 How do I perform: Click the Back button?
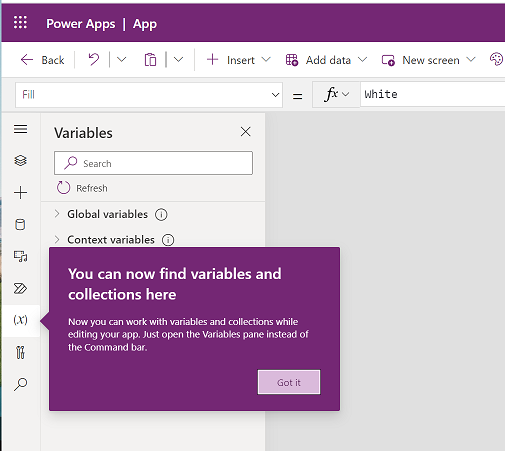click(x=42, y=60)
